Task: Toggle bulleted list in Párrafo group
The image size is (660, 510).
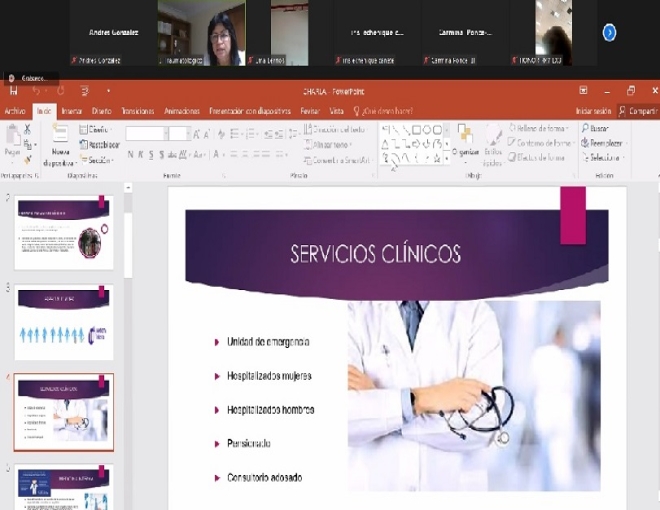Action: [x=235, y=134]
